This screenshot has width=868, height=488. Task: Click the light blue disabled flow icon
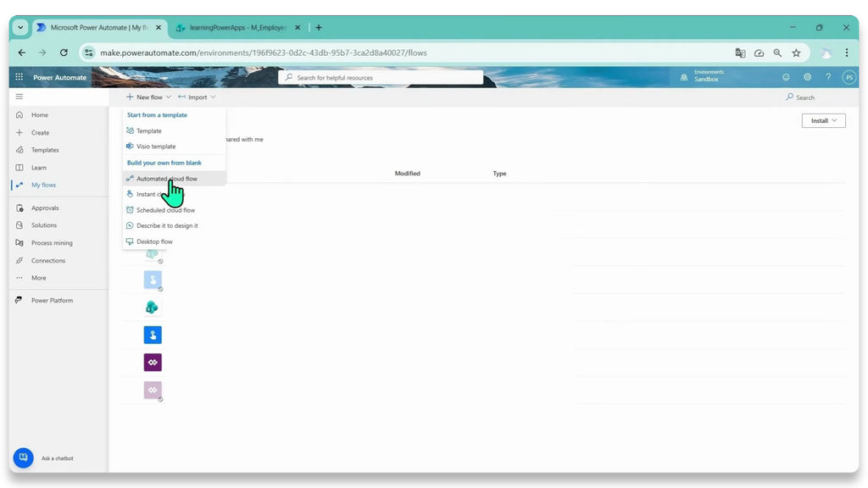click(x=153, y=280)
